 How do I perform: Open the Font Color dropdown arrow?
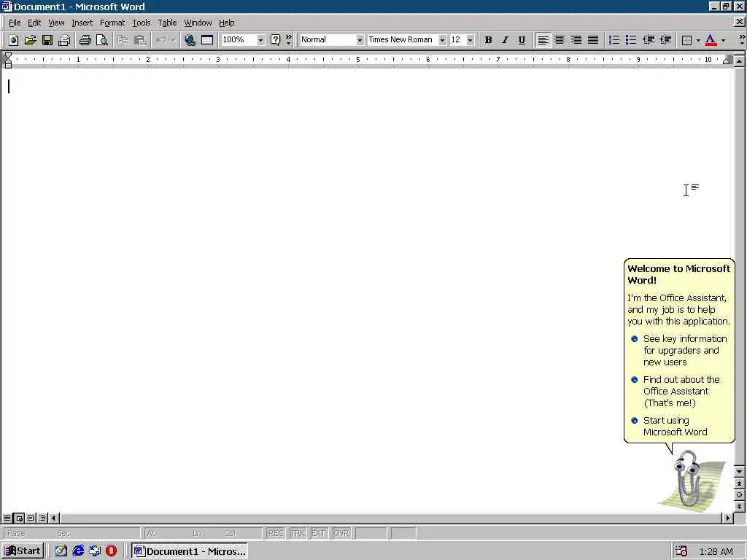[723, 40]
